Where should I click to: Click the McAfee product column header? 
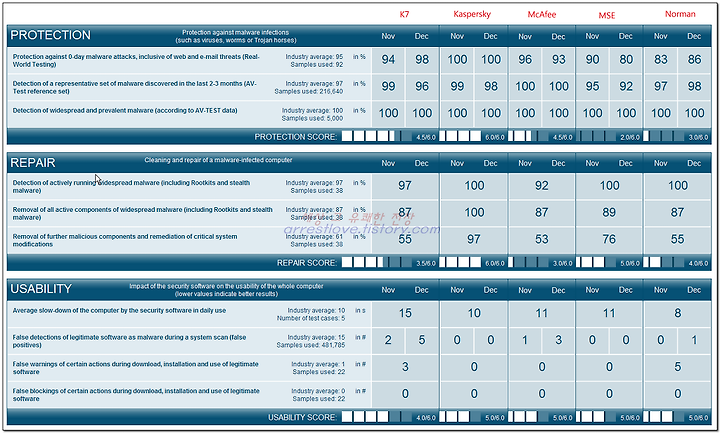point(541,15)
